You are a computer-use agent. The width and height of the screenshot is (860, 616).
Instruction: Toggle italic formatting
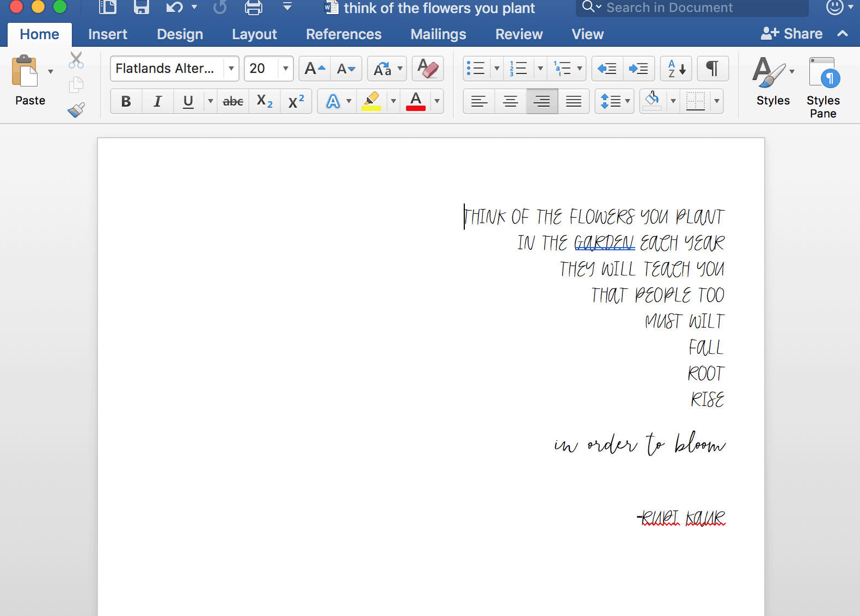[157, 101]
